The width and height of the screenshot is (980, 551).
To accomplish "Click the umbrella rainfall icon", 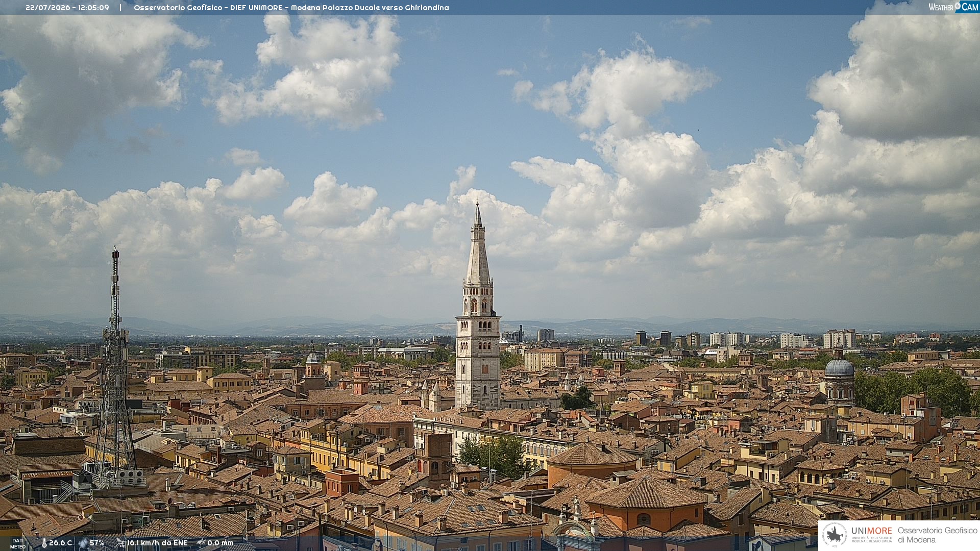I will point(201,543).
